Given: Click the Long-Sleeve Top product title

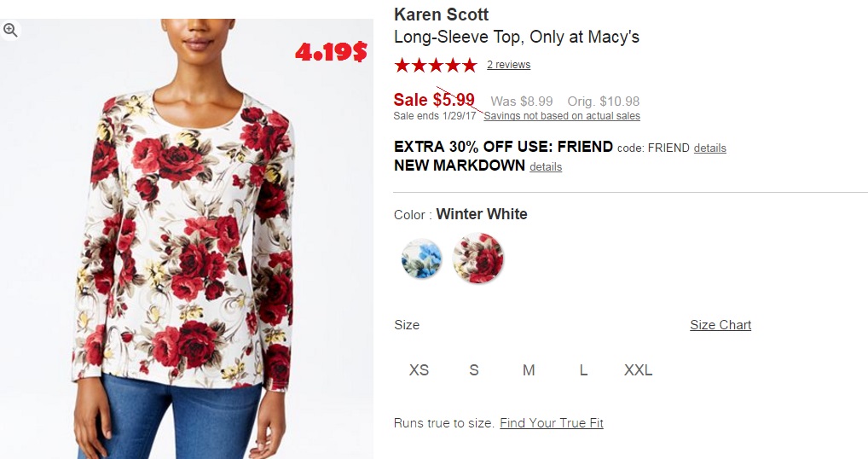Looking at the screenshot, I should (516, 38).
